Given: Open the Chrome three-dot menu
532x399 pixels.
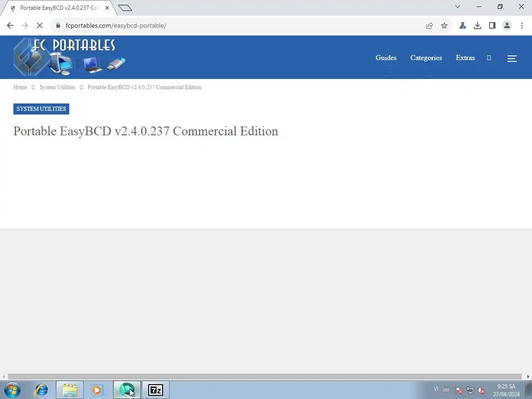Looking at the screenshot, I should 522,25.
